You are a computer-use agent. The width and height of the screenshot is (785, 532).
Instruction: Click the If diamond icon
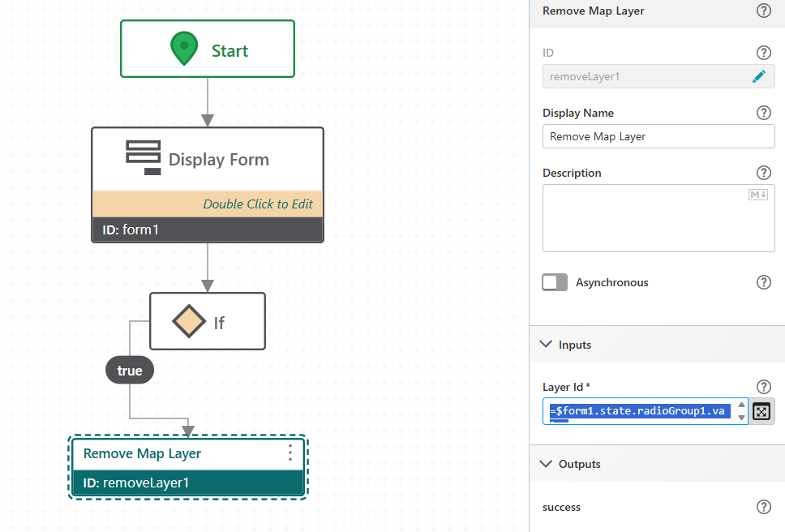[189, 321]
